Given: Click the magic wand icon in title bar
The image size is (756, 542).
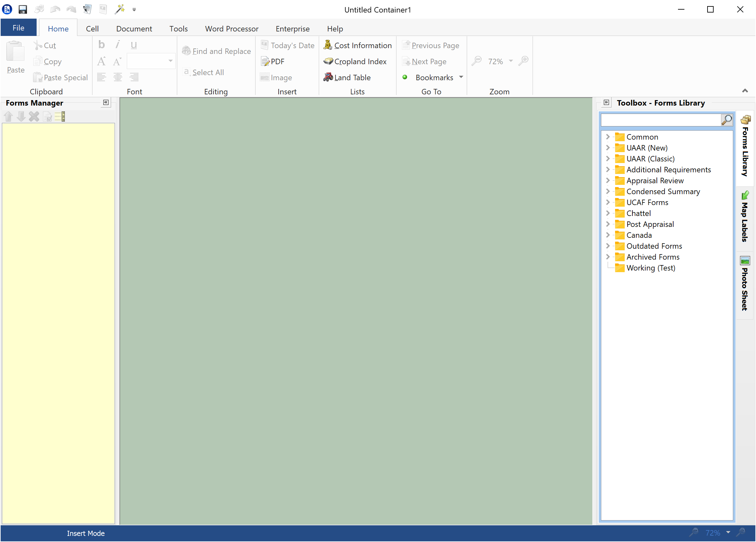Looking at the screenshot, I should (119, 9).
